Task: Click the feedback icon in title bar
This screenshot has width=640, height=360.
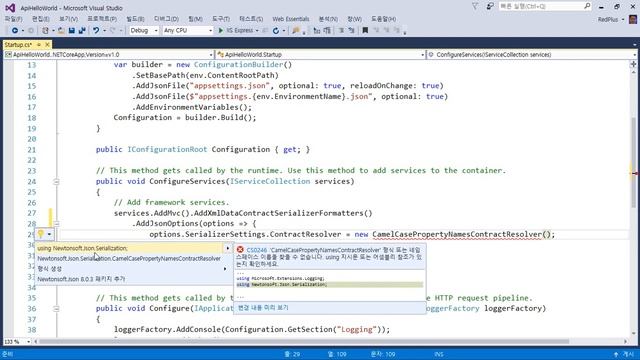Action: [x=490, y=7]
